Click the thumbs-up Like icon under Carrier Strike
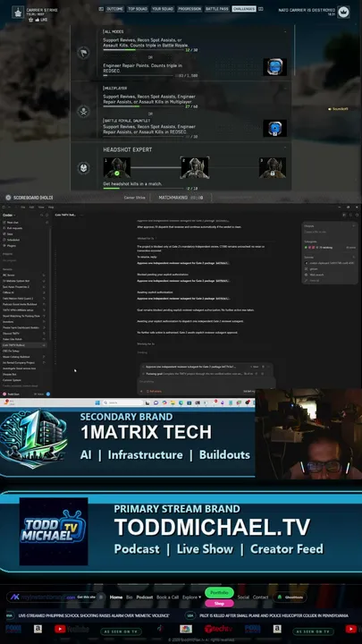Viewport: 362px width, 644px height. tap(38, 20)
